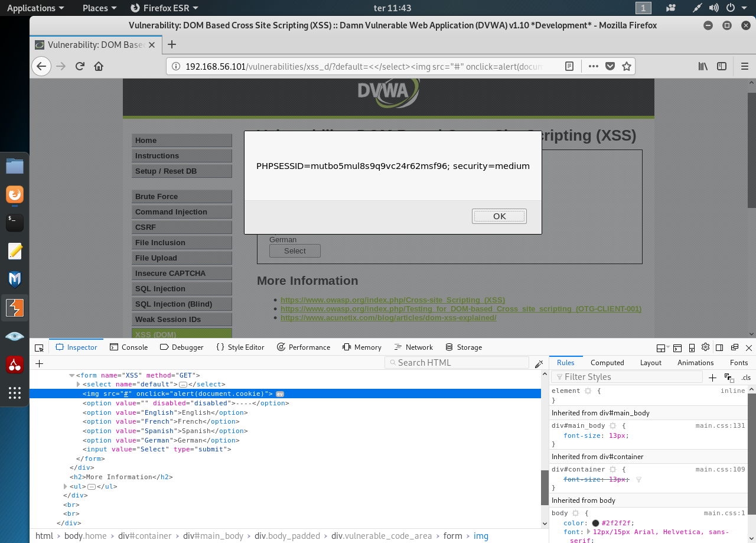This screenshot has width=756, height=543.
Task: Switch to the Debugger tab
Action: pos(182,347)
